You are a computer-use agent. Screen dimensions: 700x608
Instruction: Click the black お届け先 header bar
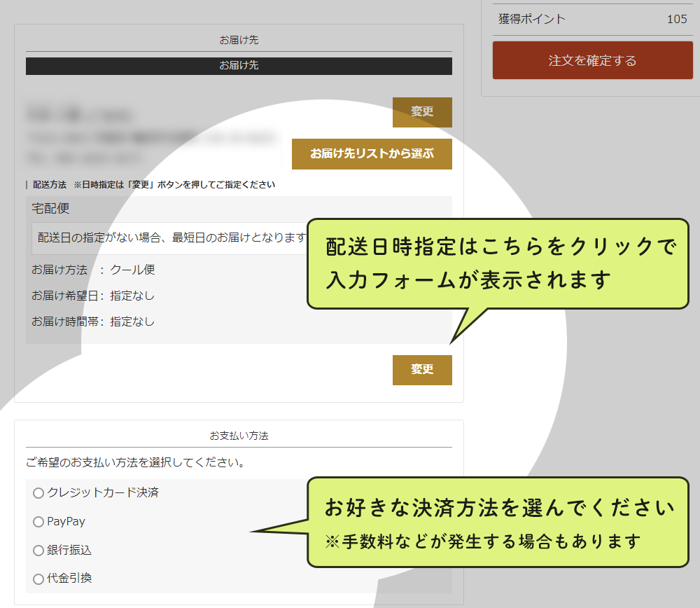pyautogui.click(x=239, y=65)
